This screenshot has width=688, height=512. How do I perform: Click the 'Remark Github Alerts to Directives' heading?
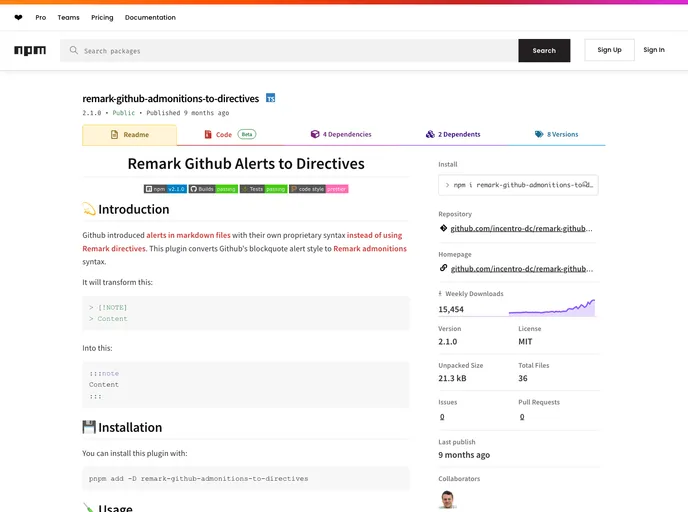(x=246, y=164)
